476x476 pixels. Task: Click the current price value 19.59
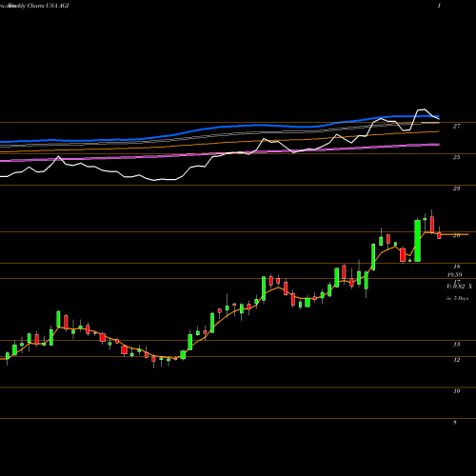454,275
